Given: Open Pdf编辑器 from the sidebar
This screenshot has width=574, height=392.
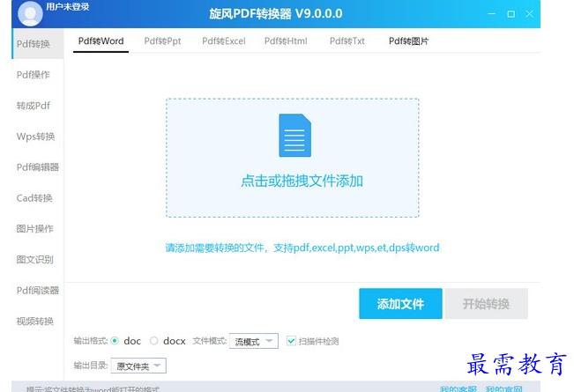Looking at the screenshot, I should click(38, 167).
